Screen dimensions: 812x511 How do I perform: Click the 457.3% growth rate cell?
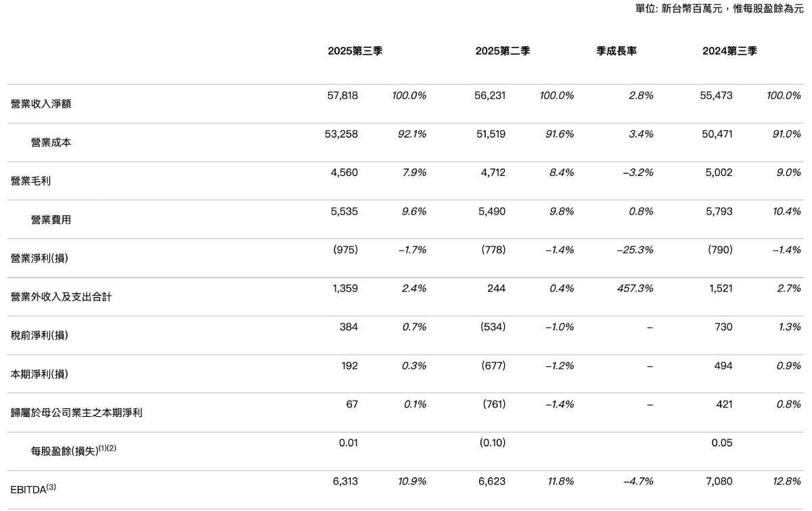coord(635,289)
